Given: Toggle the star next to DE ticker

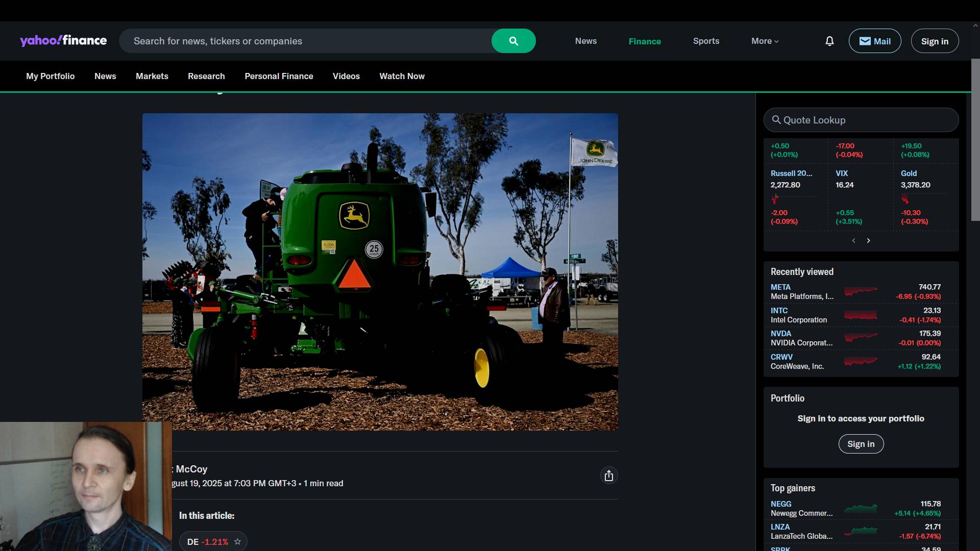Looking at the screenshot, I should pyautogui.click(x=237, y=542).
